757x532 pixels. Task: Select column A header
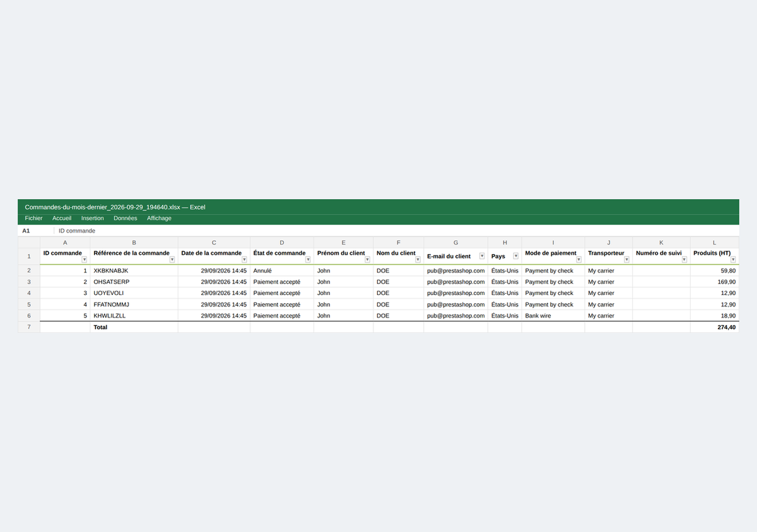(x=65, y=243)
